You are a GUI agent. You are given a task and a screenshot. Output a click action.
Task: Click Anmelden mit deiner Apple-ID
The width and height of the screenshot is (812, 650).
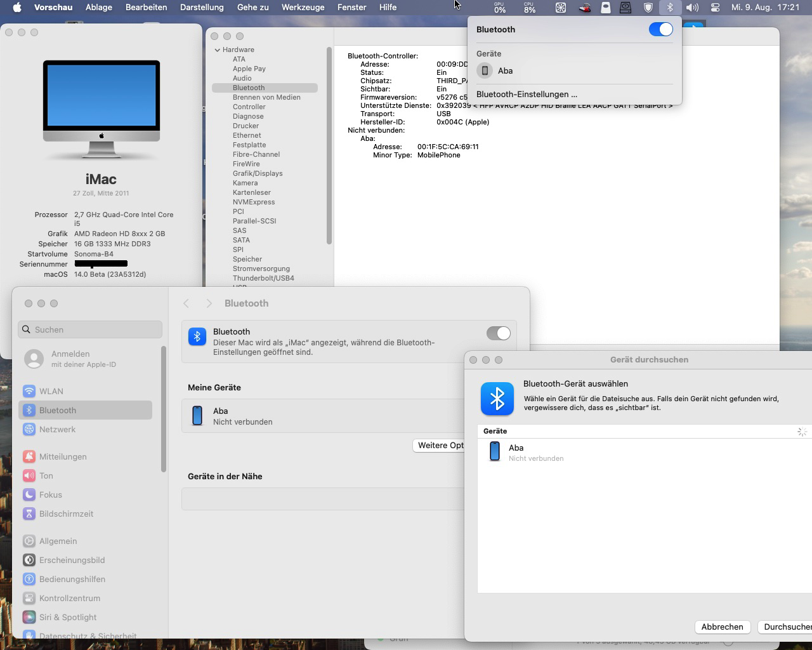tap(82, 359)
